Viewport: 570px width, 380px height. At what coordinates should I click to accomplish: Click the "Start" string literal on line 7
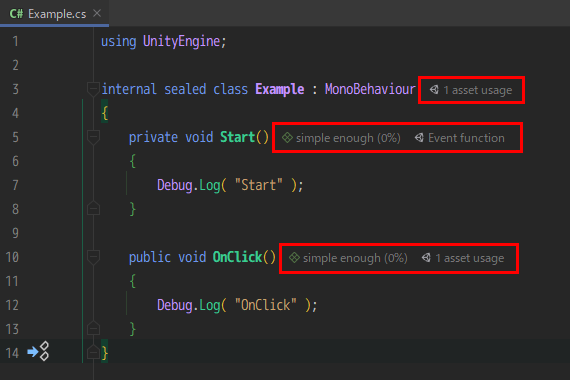(258, 185)
